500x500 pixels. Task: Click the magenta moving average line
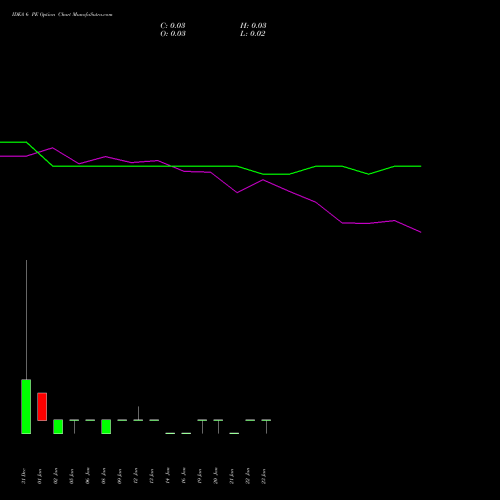click(x=210, y=172)
